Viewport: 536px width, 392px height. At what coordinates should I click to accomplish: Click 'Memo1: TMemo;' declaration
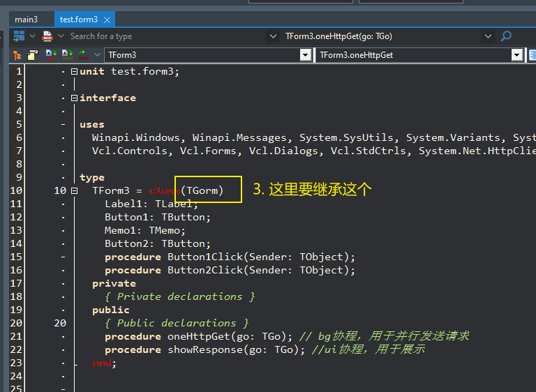click(145, 231)
